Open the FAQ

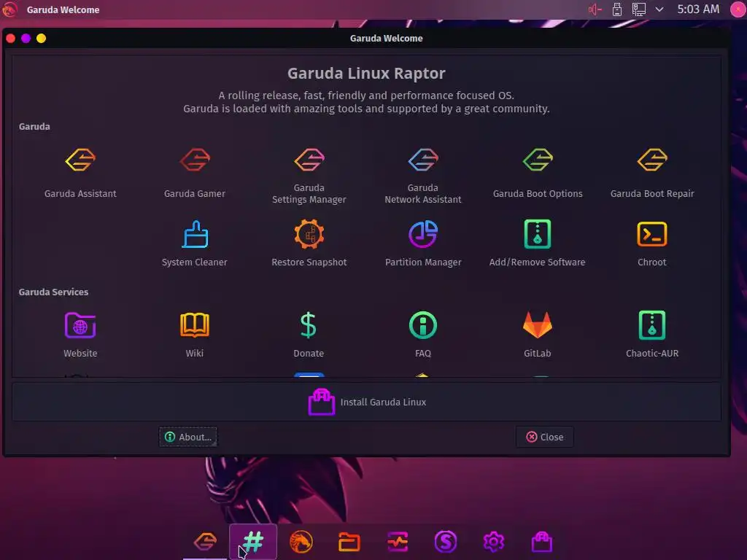(x=423, y=334)
